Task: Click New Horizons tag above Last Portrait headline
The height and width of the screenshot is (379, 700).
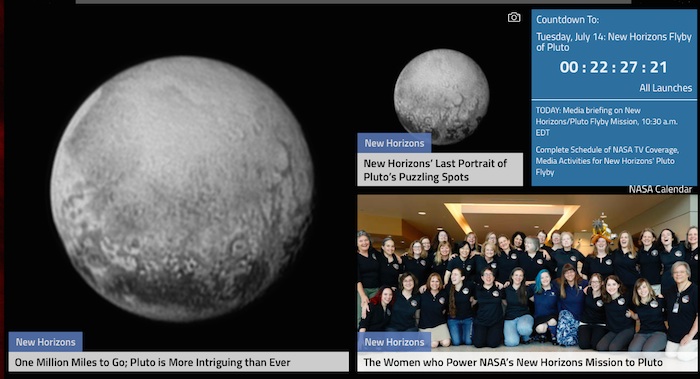Action: [x=394, y=143]
